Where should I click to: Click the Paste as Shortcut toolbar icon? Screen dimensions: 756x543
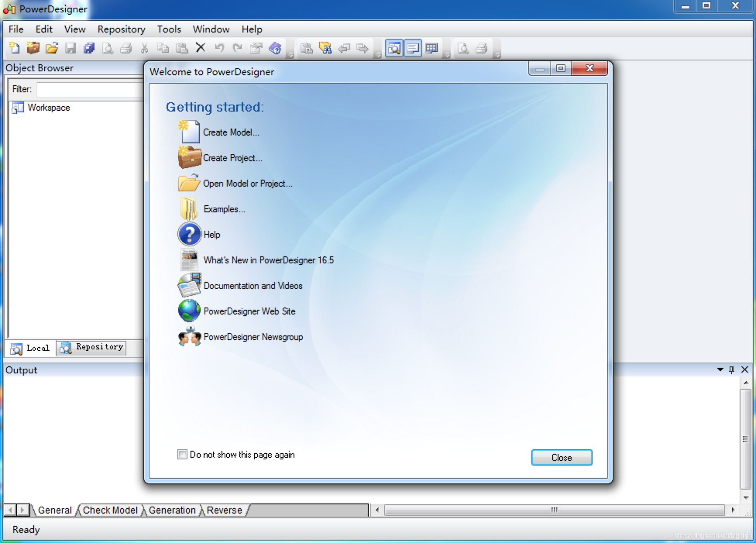click(306, 48)
